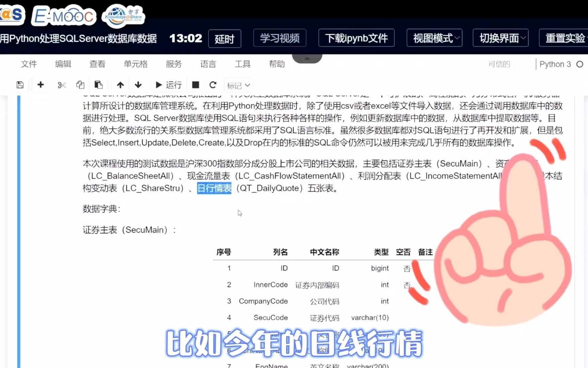Move the cell down with the down arrow
The height and width of the screenshot is (368, 588).
[138, 85]
